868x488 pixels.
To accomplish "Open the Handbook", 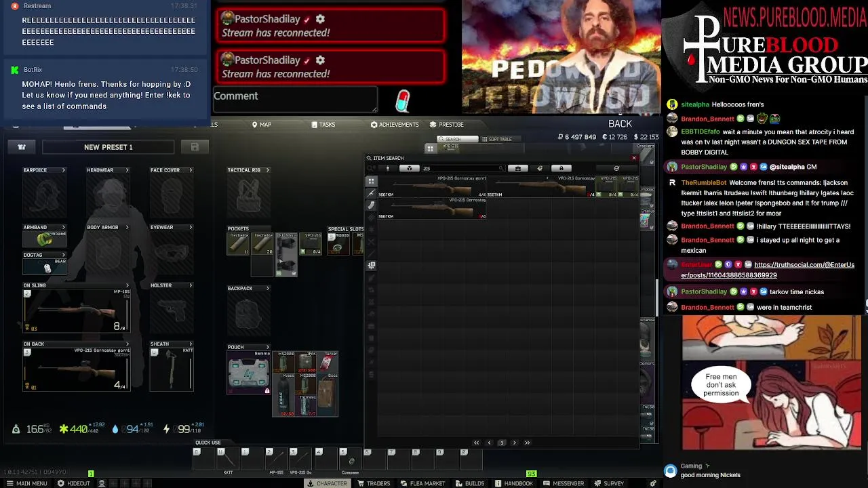I will 514,483.
